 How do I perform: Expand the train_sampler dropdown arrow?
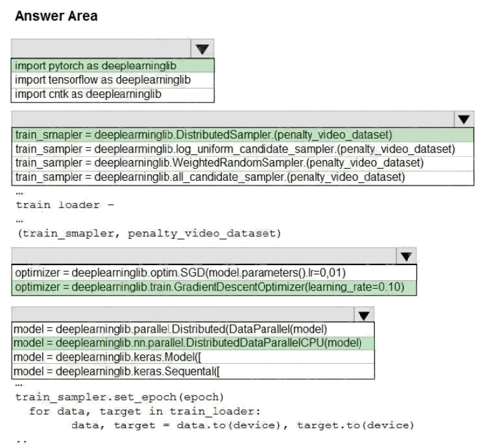click(462, 119)
